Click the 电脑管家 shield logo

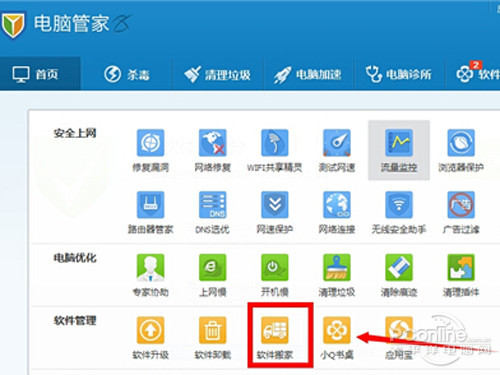[x=13, y=25]
